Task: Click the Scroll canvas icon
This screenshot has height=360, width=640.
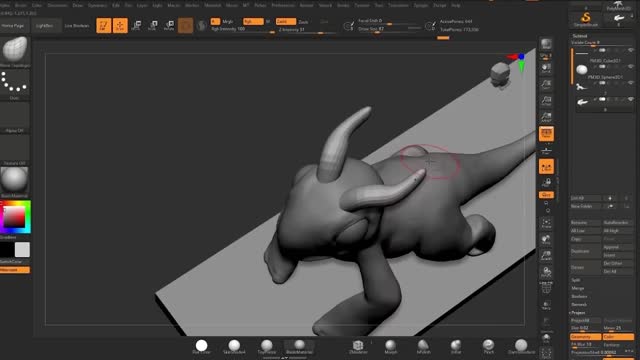Action: coord(546,68)
